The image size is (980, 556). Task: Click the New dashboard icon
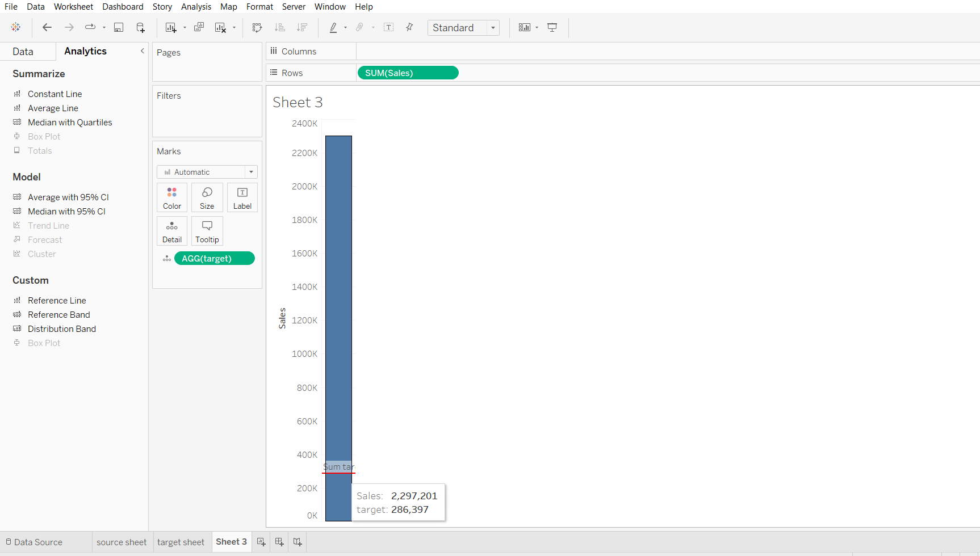point(279,542)
